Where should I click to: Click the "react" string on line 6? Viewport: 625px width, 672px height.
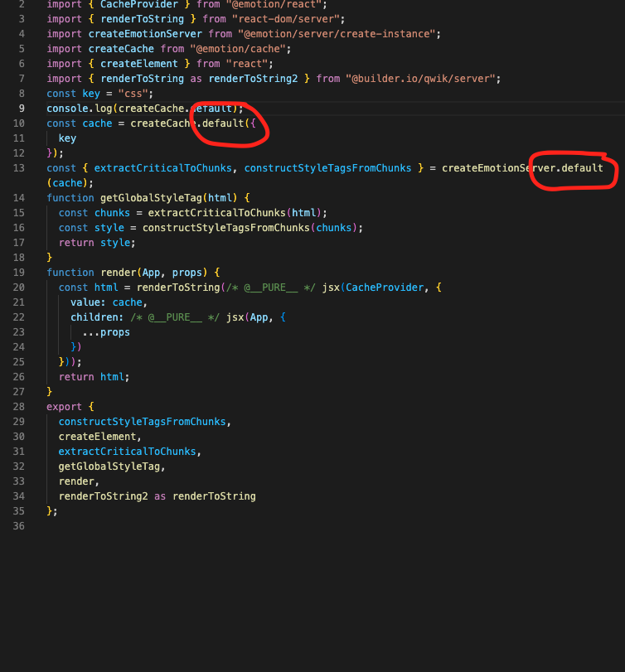247,64
